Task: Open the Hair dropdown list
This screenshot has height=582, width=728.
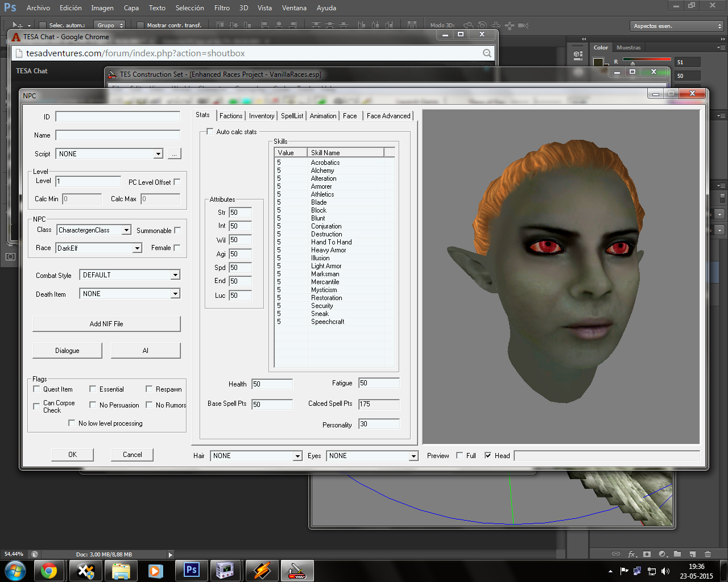Action: (x=297, y=456)
